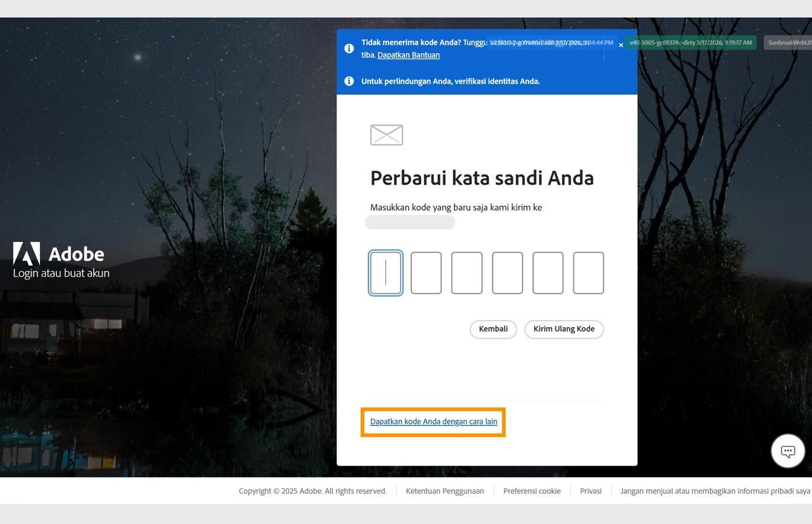Focus the fourth code digit box
This screenshot has width=812, height=524.
coord(507,273)
